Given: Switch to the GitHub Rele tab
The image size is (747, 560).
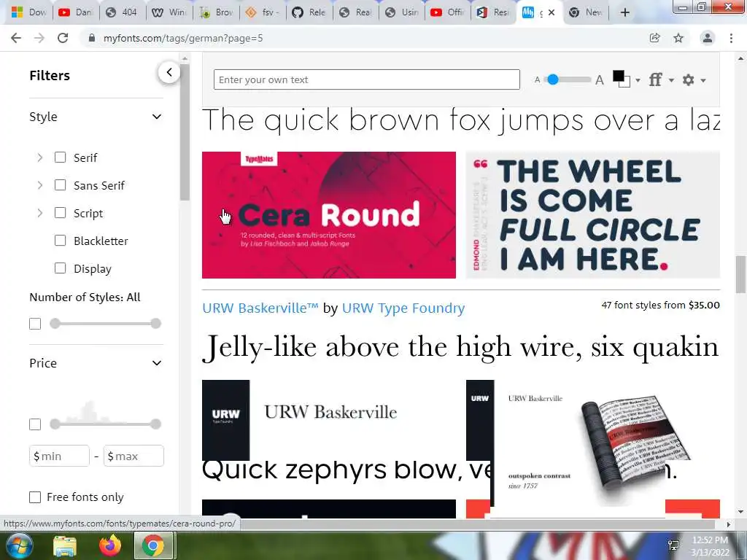Looking at the screenshot, I should 309,12.
